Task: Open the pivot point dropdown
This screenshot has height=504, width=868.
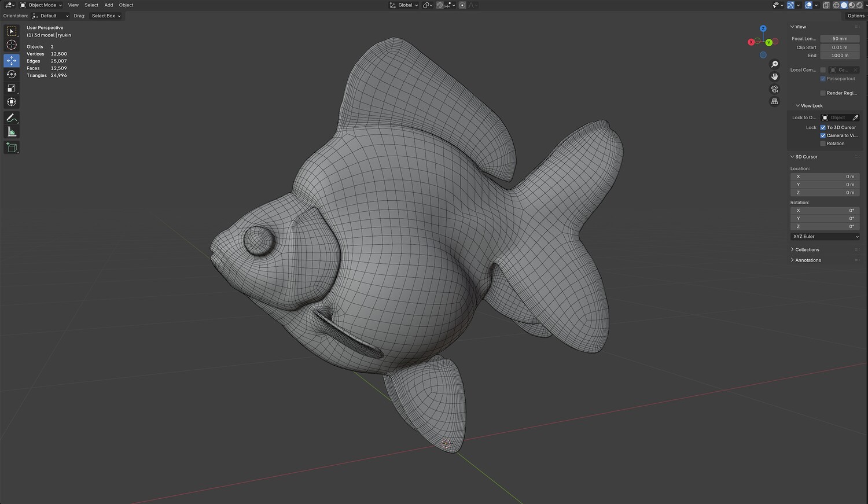Action: point(428,5)
